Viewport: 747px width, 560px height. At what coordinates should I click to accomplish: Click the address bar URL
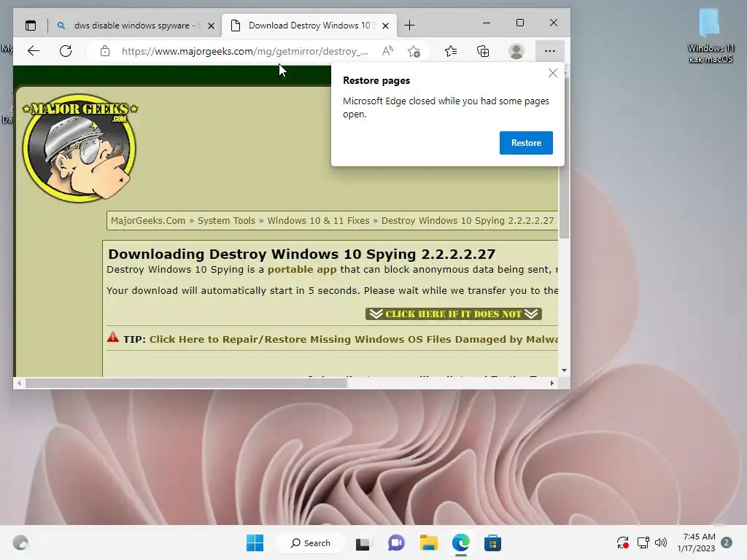[x=245, y=51]
